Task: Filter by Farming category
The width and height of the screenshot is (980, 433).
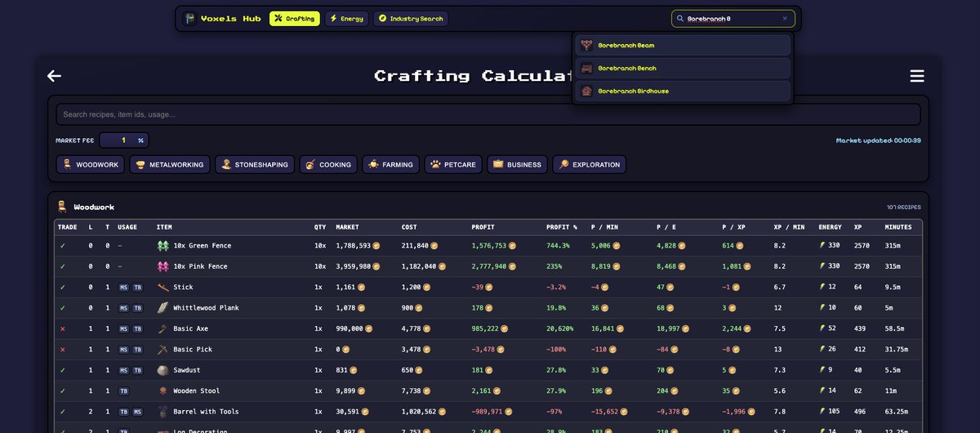Action: click(390, 164)
